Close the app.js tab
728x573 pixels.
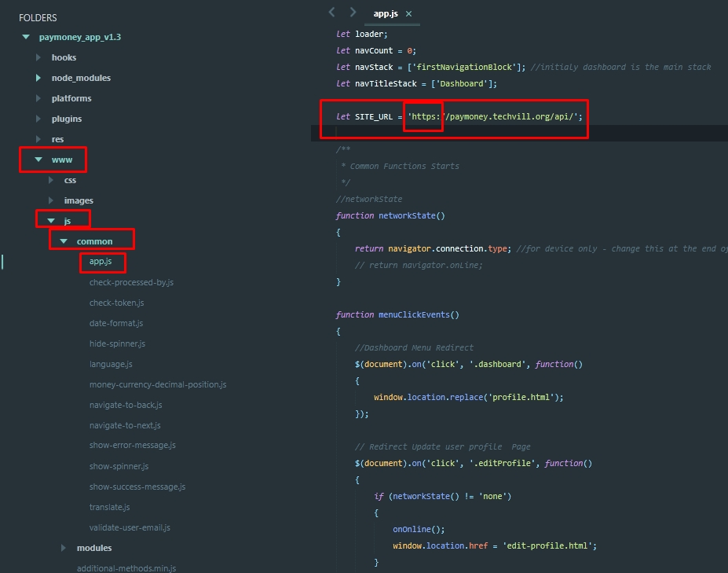[409, 14]
